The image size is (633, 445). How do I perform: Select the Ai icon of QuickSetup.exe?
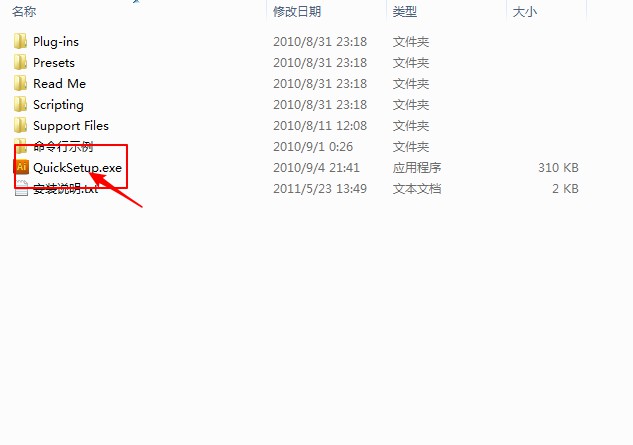tap(21, 167)
